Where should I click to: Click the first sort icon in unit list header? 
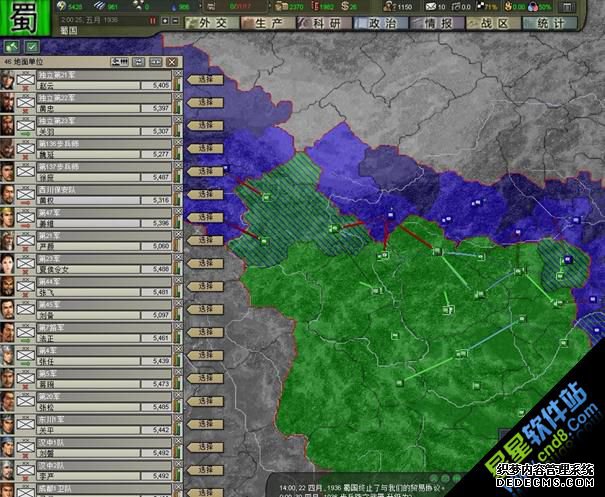(x=119, y=62)
